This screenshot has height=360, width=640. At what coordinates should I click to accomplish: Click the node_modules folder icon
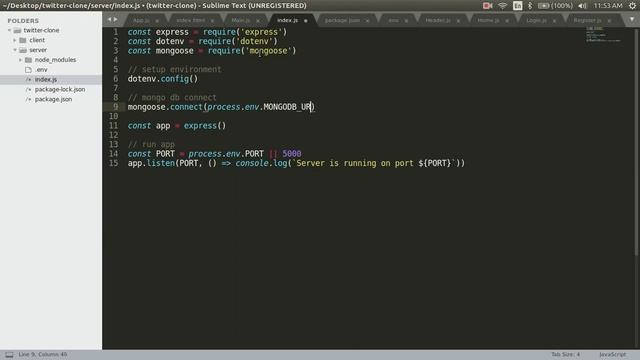click(x=28, y=60)
